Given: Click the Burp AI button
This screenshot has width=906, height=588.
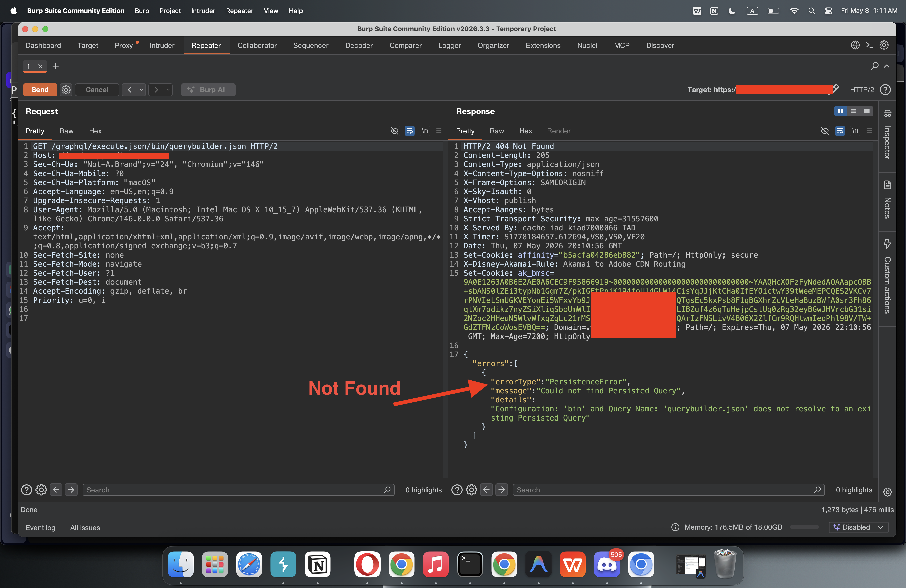Looking at the screenshot, I should (x=208, y=90).
